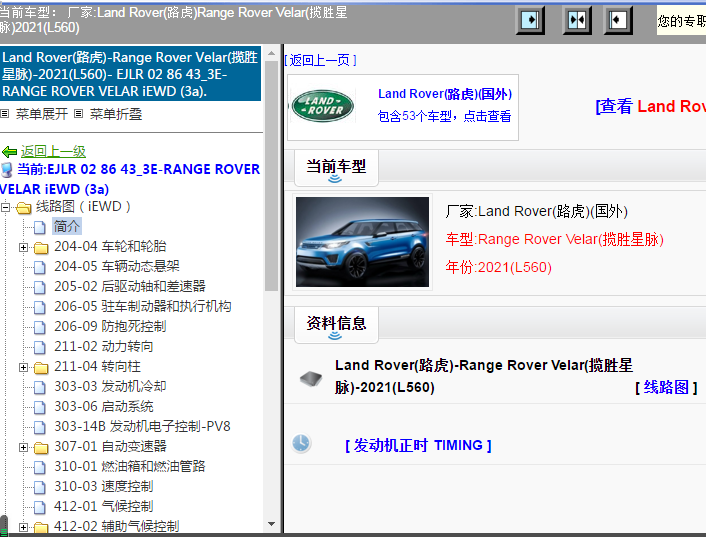The height and width of the screenshot is (537, 706).
Task: Expand the 307-01 自动变速器 folder
Action: coord(23,447)
